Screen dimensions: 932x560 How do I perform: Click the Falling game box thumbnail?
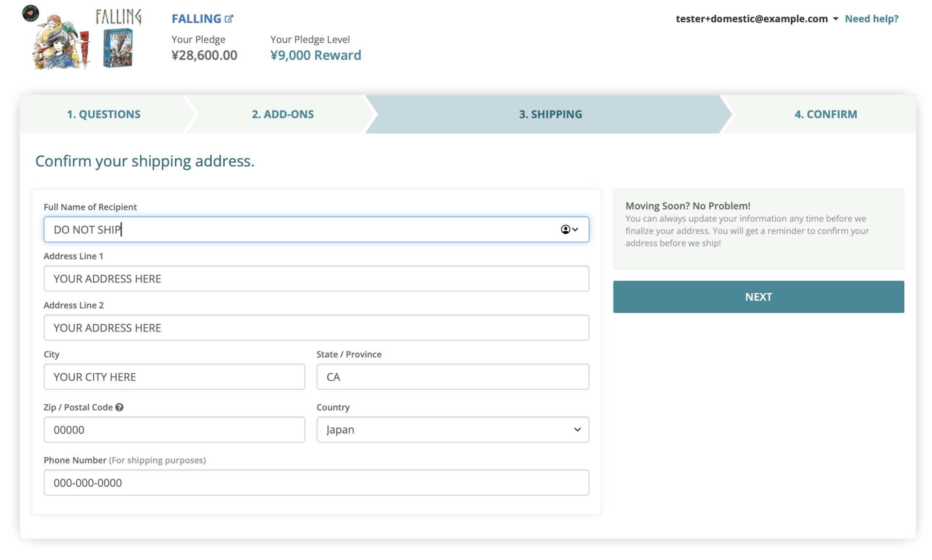tap(118, 48)
